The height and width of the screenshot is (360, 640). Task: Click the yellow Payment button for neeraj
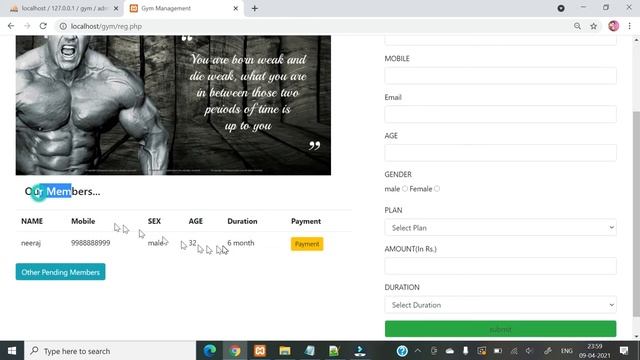click(307, 244)
